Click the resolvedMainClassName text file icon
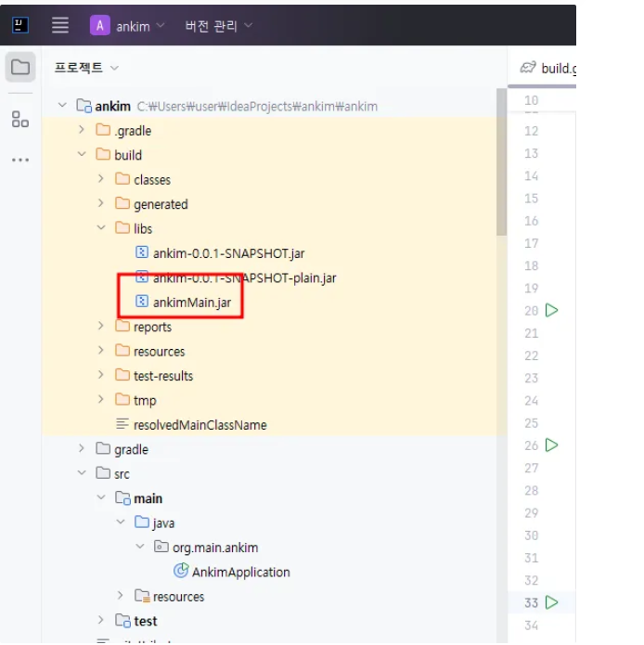This screenshot has height=645, width=644. coord(122,424)
